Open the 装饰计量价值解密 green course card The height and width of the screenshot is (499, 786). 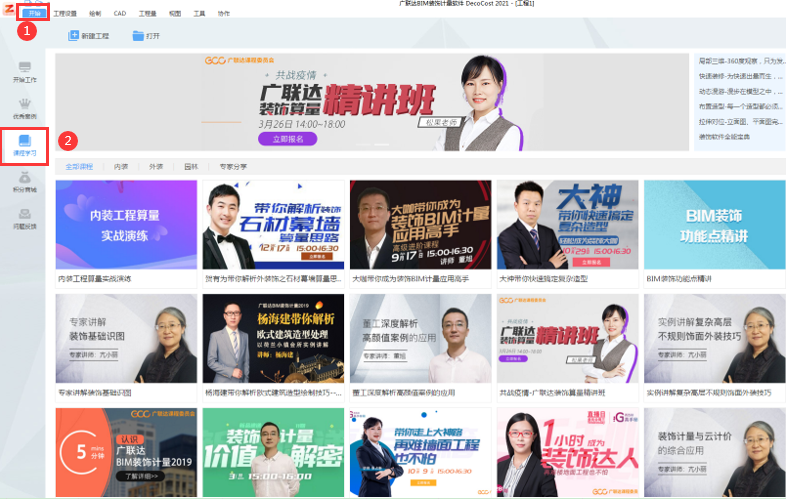pos(273,452)
